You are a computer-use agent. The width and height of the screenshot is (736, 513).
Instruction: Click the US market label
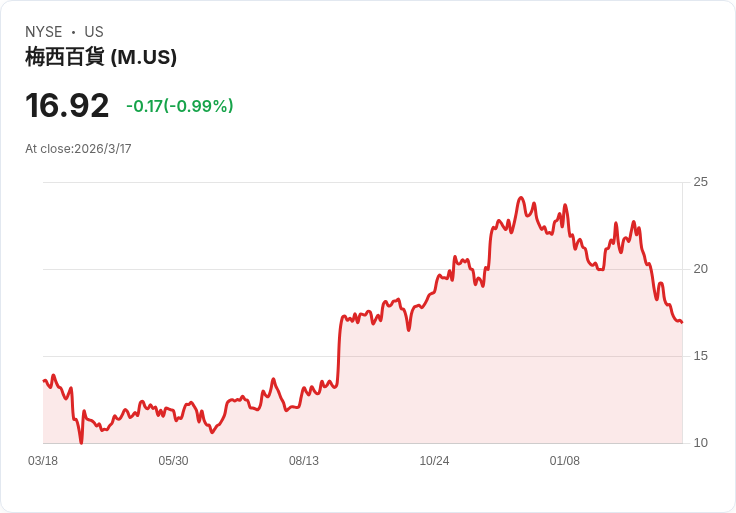pos(94,32)
